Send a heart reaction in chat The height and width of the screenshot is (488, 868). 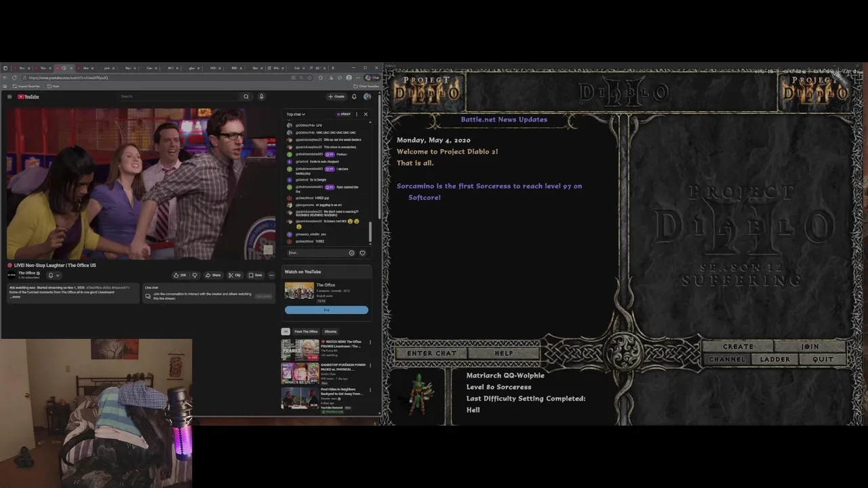click(x=362, y=253)
